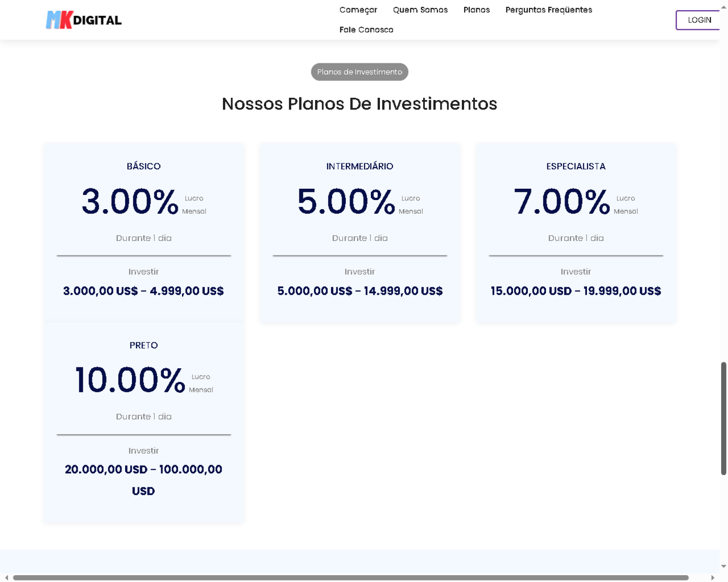The image size is (728, 582).
Task: Click the Especialista plan investment range
Action: (x=576, y=291)
